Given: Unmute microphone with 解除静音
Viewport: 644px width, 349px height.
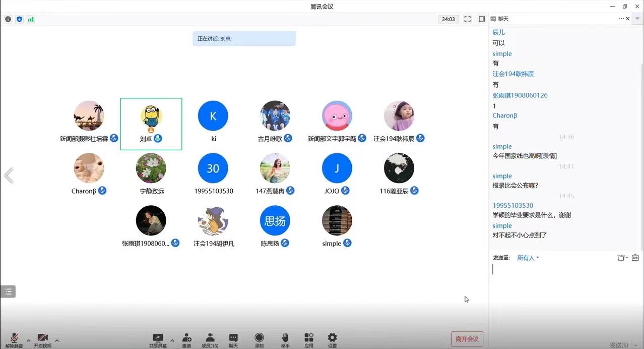Looking at the screenshot, I should (14, 340).
